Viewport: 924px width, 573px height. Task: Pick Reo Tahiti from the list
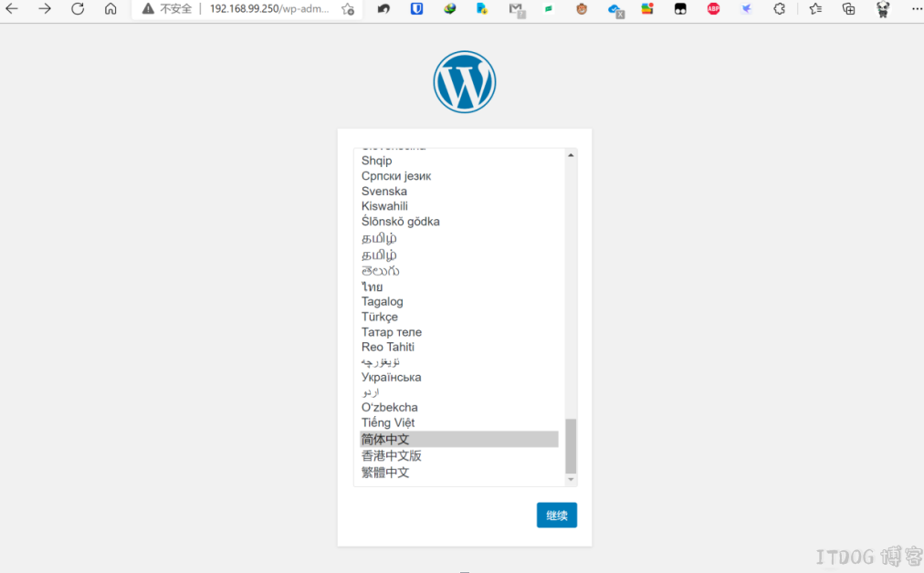[459, 347]
